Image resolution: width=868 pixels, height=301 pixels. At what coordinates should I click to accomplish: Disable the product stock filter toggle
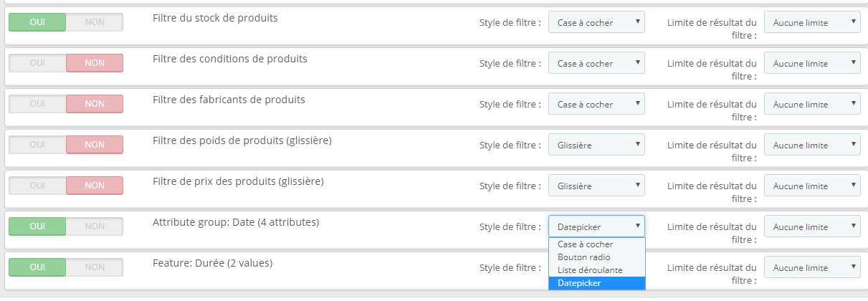click(94, 22)
